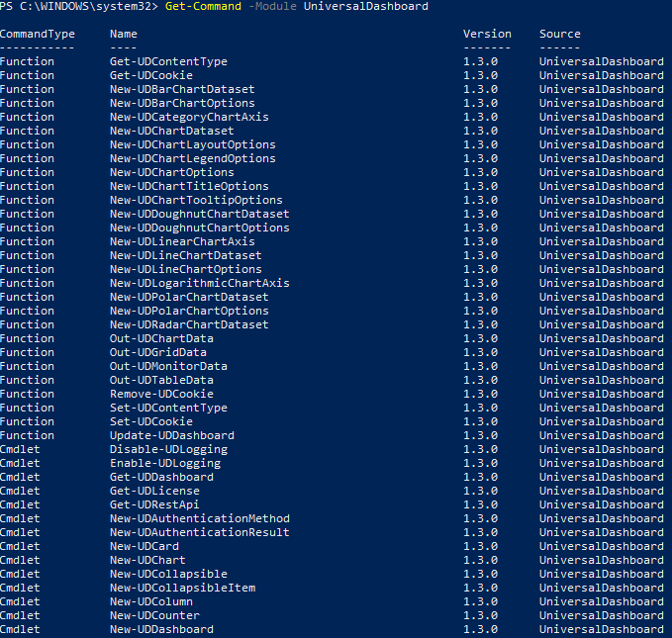Click Disable-UDLogging cmdlet name
The image size is (672, 638).
click(168, 449)
